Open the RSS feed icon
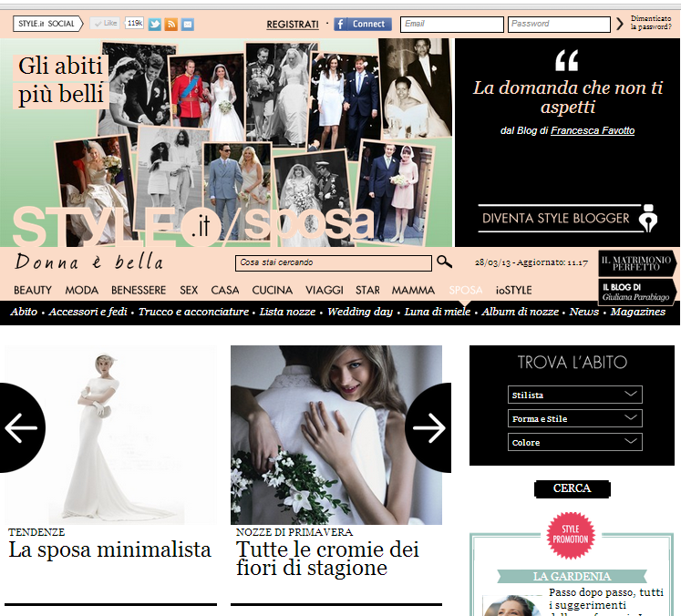Screen dimensions: 681x616 (x=171, y=24)
